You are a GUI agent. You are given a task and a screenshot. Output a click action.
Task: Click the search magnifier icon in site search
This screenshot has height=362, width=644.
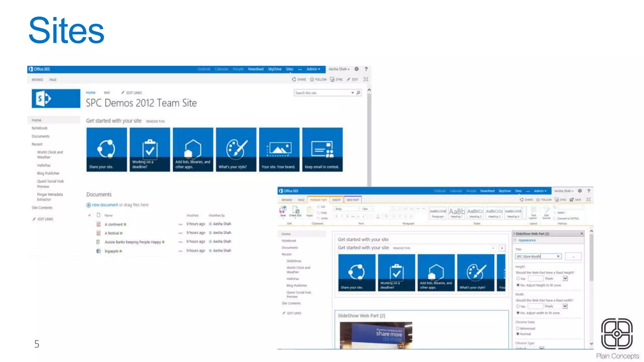[x=358, y=93]
